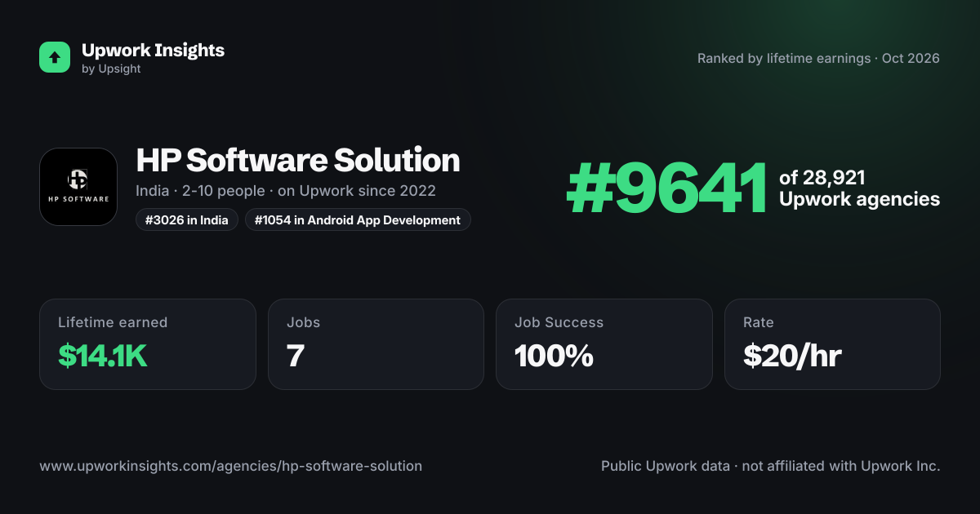Click the #9641 rank number
The height and width of the screenshot is (514, 980).
point(667,188)
